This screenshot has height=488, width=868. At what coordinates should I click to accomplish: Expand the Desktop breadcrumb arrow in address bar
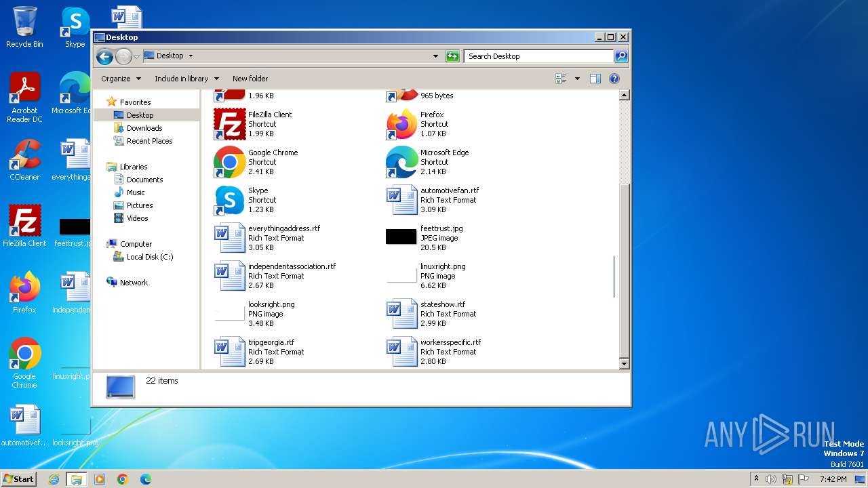(191, 56)
